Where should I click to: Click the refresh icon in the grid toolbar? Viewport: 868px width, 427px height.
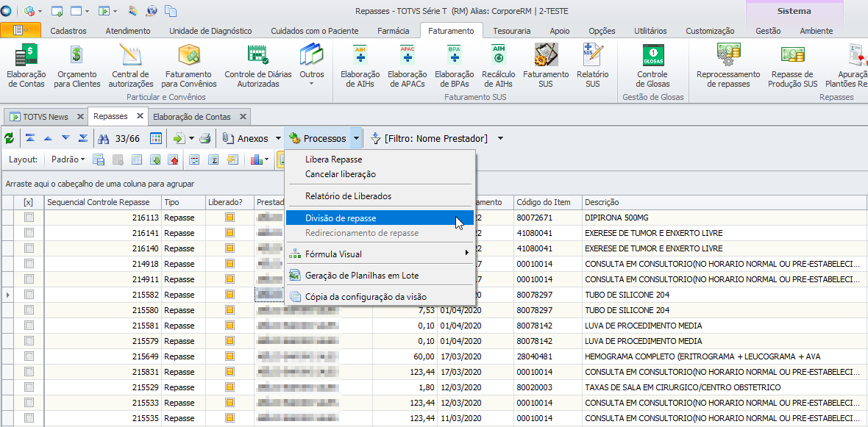(9, 138)
